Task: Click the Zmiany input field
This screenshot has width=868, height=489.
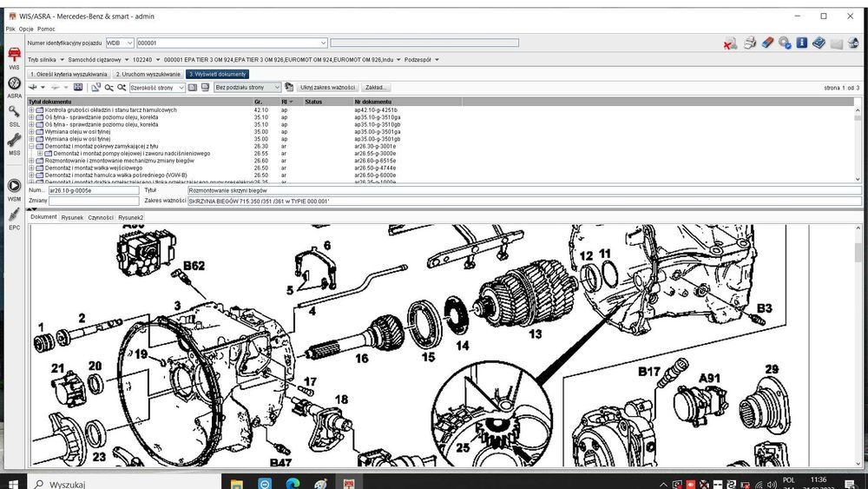Action: tap(94, 201)
